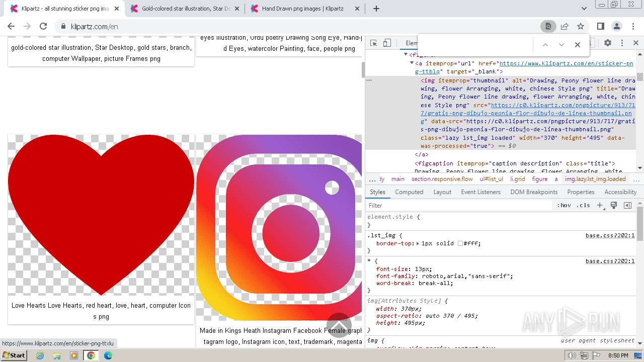This screenshot has width=644, height=362.
Task: Close the find-in-page bar
Action: tap(578, 45)
